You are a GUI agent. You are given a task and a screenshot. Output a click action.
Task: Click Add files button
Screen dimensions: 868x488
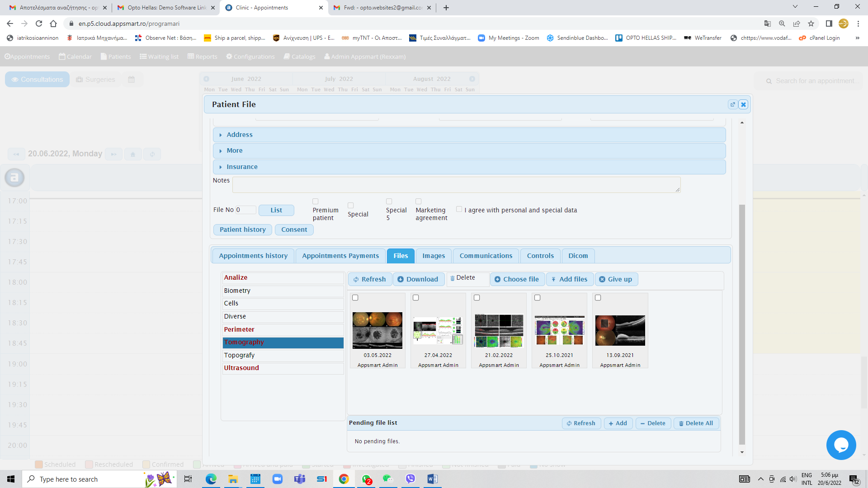click(570, 279)
